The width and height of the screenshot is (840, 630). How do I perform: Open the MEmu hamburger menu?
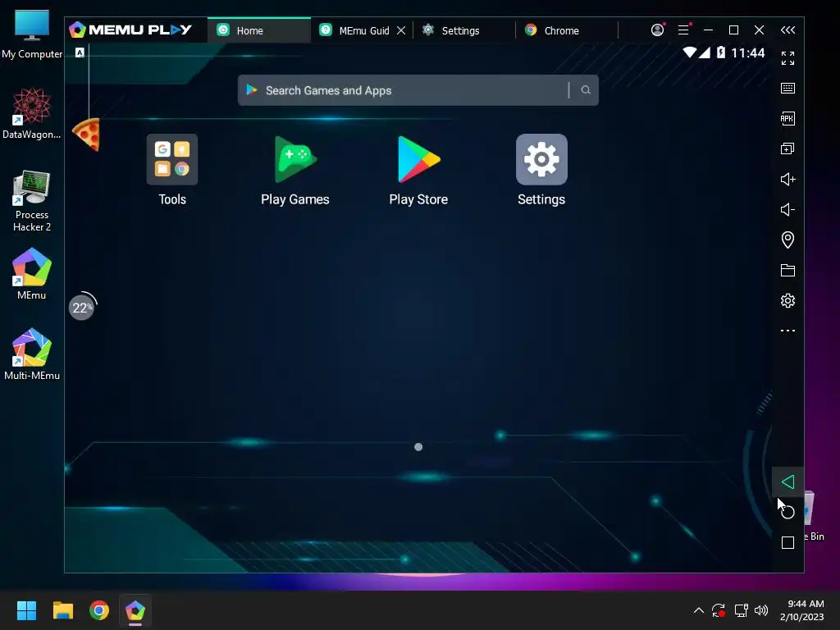coord(683,30)
